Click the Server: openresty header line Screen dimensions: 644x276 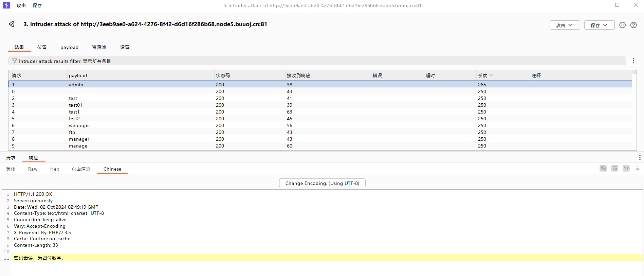click(33, 201)
